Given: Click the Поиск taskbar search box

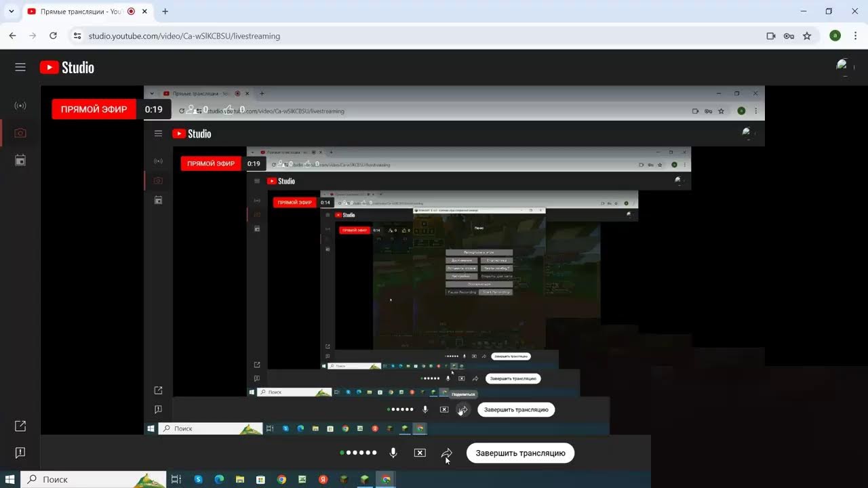Looking at the screenshot, I should pyautogui.click(x=94, y=479).
